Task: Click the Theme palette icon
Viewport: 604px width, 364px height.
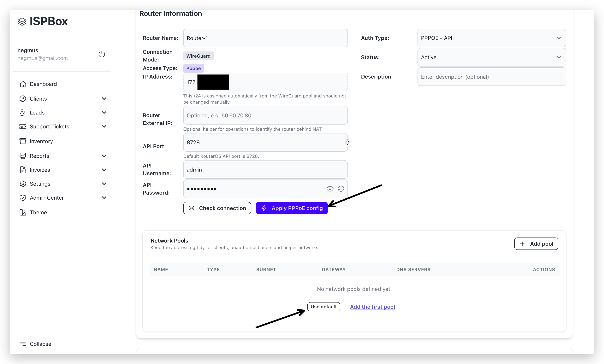Action: 23,212
